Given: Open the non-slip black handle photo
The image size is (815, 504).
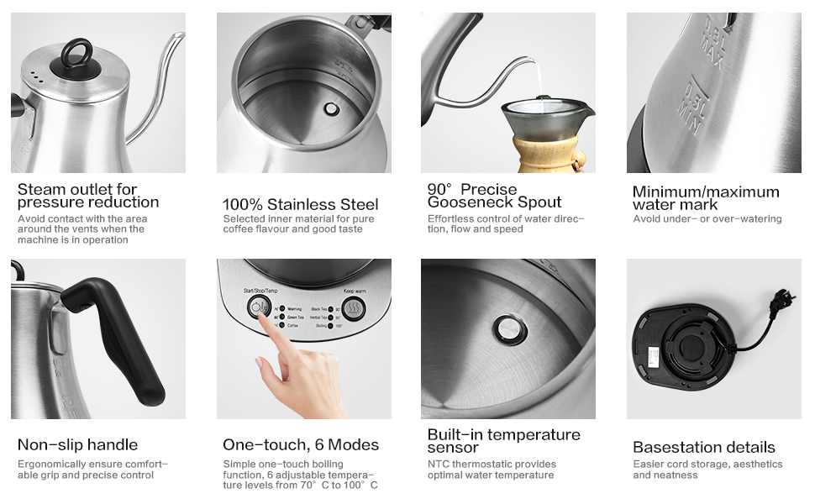Looking at the screenshot, I should (98, 339).
